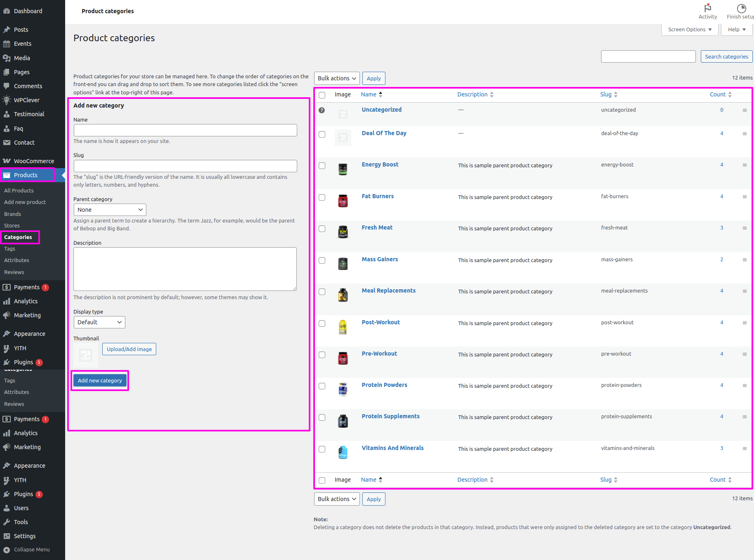Sort categories using the Count column arrows
The width and height of the screenshot is (754, 560).
(730, 94)
